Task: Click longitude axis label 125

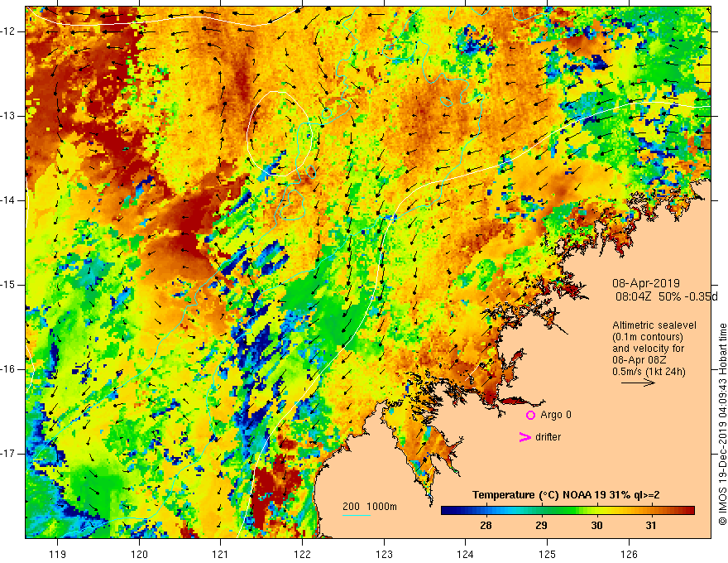Action: [548, 554]
